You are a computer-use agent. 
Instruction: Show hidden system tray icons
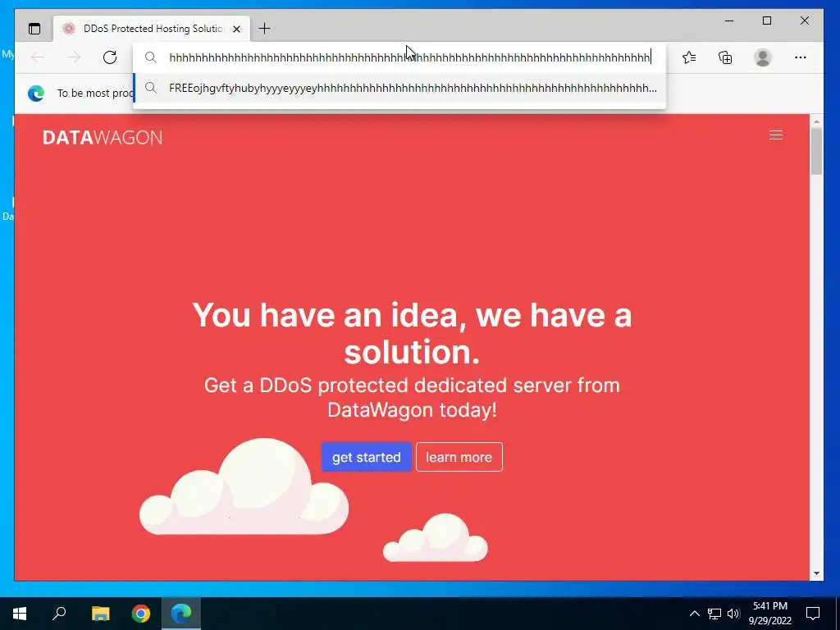[x=694, y=614]
